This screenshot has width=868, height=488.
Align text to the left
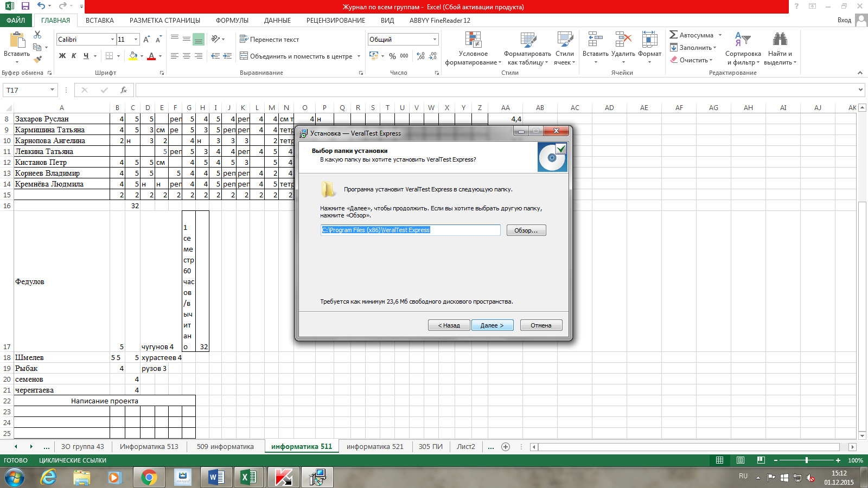coord(175,56)
